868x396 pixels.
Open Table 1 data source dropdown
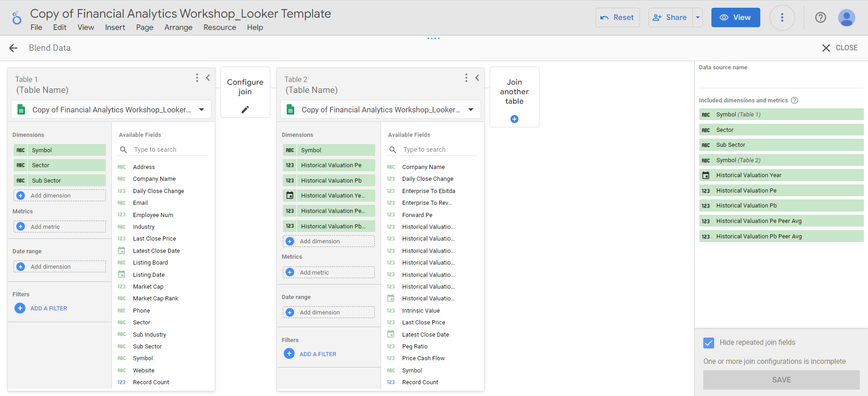tap(202, 110)
